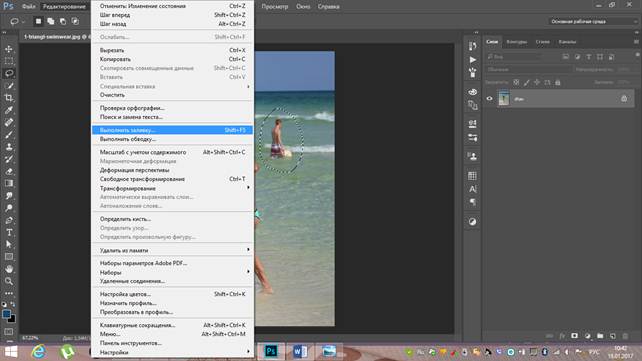Expand the Наборы submenu

pos(172,272)
